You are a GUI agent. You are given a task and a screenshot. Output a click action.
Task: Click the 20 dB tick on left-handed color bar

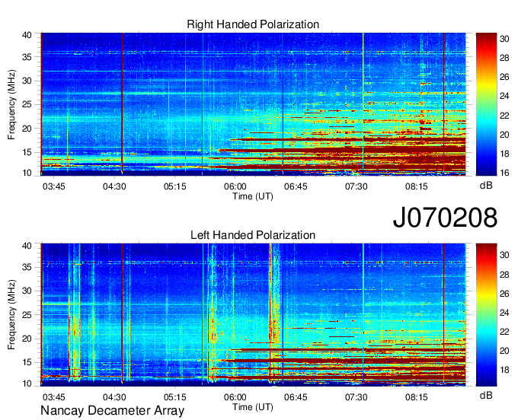[x=504, y=351]
